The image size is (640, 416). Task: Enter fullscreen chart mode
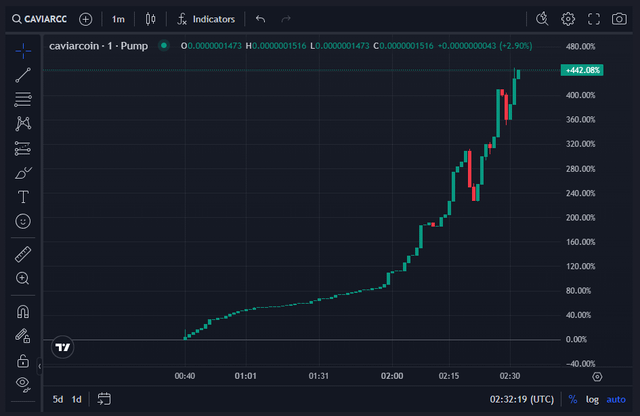click(x=594, y=18)
